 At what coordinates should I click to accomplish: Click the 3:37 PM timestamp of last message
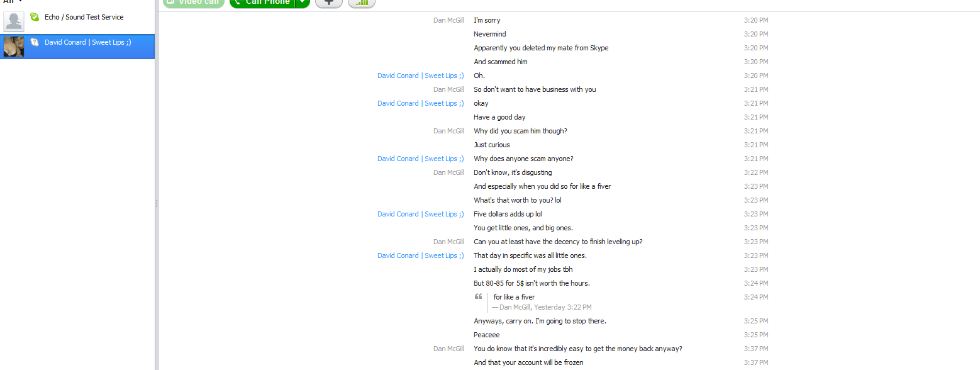coord(756,362)
